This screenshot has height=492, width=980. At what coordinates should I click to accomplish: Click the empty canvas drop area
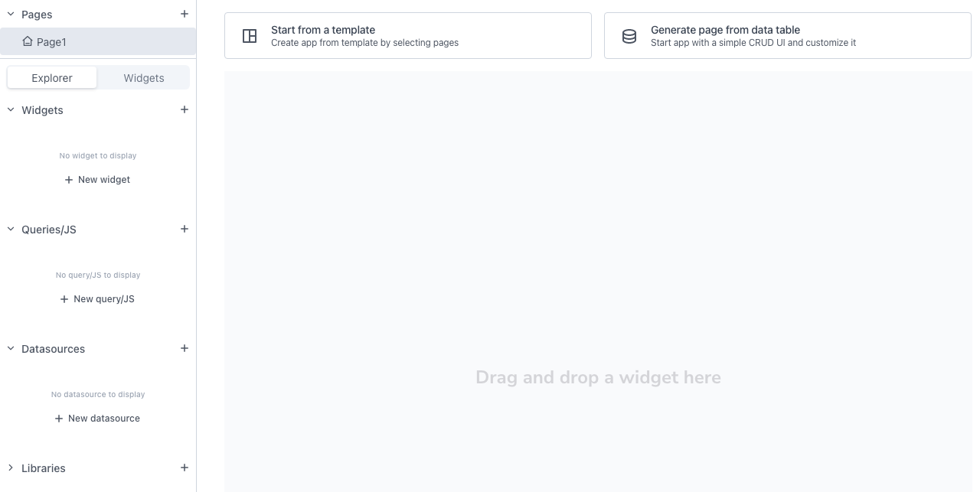[x=598, y=306]
